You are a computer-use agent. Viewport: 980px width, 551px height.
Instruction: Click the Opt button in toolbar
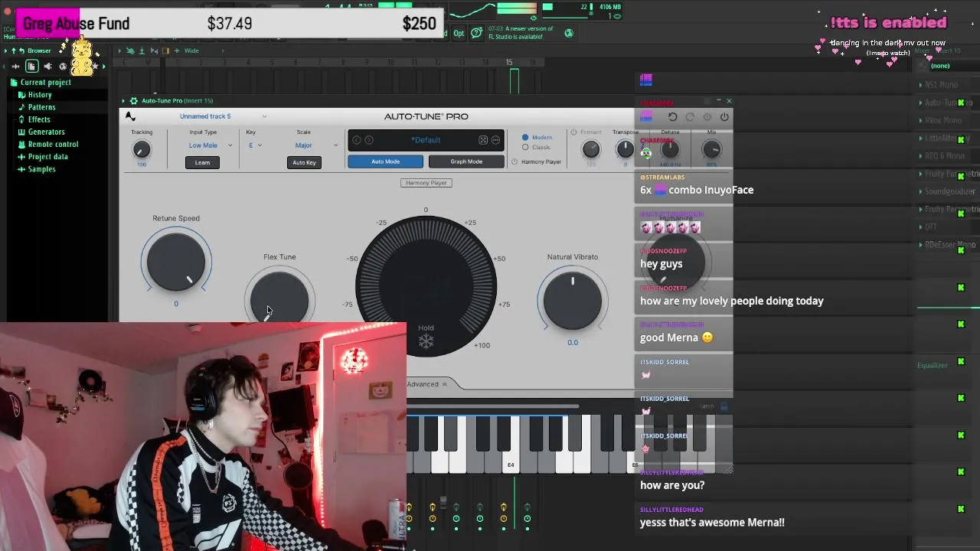pos(459,33)
